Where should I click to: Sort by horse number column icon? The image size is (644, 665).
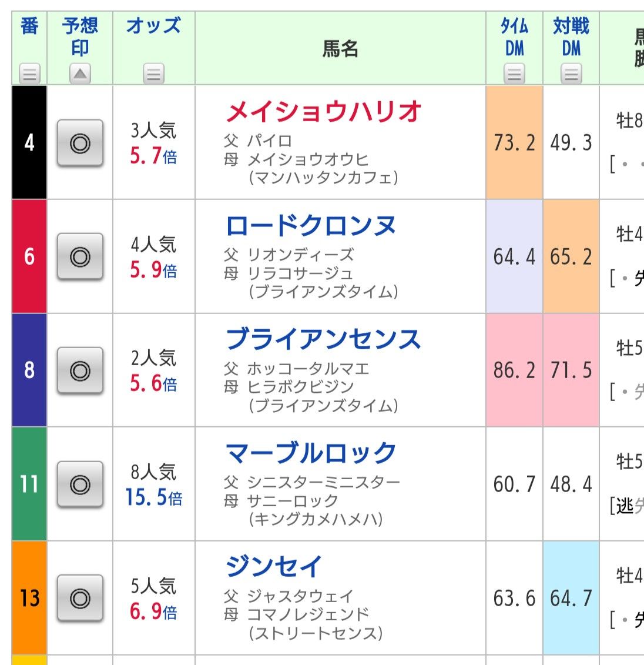(29, 74)
